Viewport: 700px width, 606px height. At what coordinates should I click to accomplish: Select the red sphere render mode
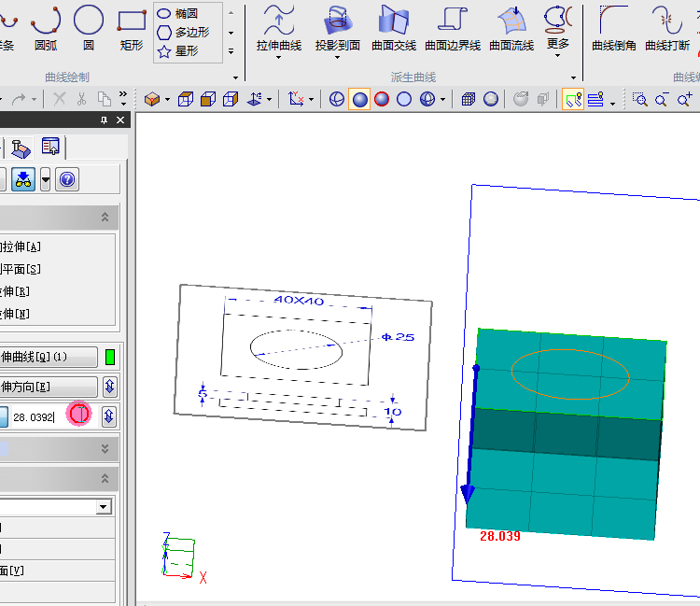click(382, 99)
